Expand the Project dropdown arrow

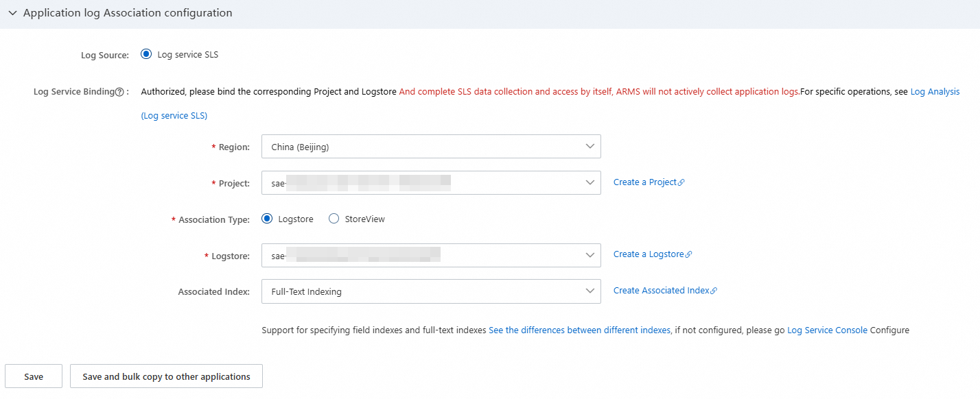[589, 182]
